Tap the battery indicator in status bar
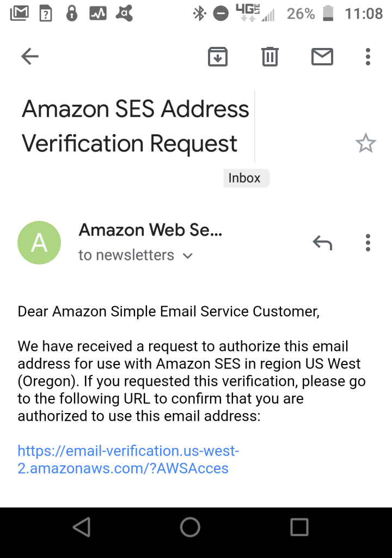The image size is (392, 558). 328,13
